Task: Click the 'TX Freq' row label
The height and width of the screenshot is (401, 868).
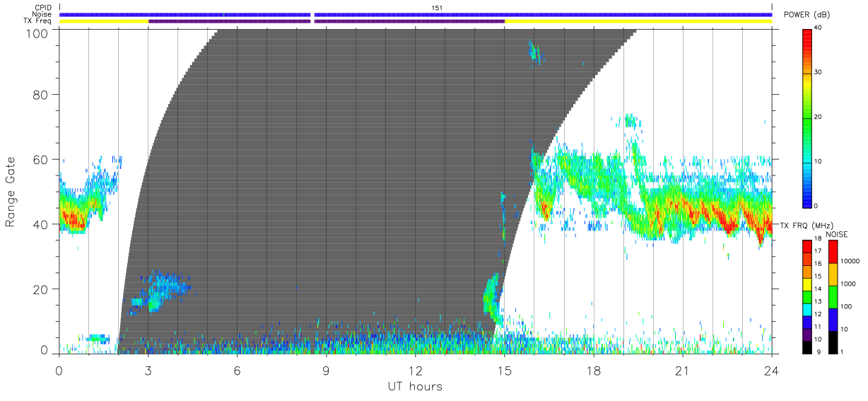Action: [37, 21]
